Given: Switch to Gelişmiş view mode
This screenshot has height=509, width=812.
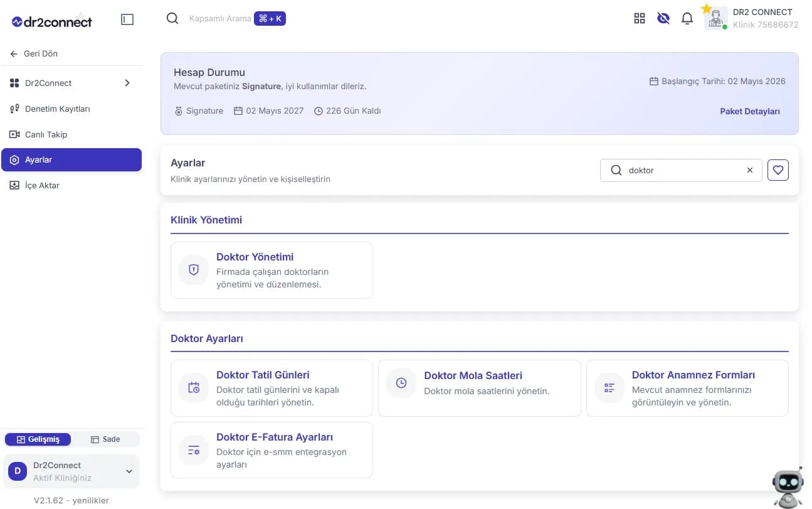Looking at the screenshot, I should pos(38,439).
